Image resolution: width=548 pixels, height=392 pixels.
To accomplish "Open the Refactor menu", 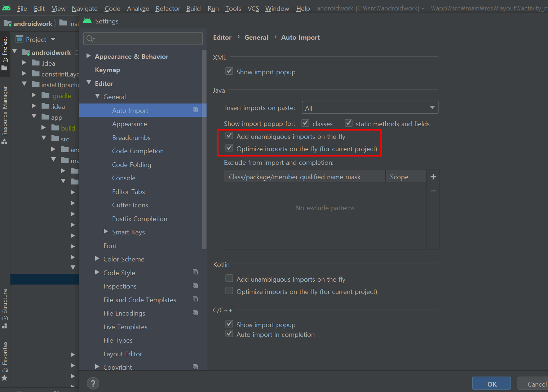I will click(168, 8).
